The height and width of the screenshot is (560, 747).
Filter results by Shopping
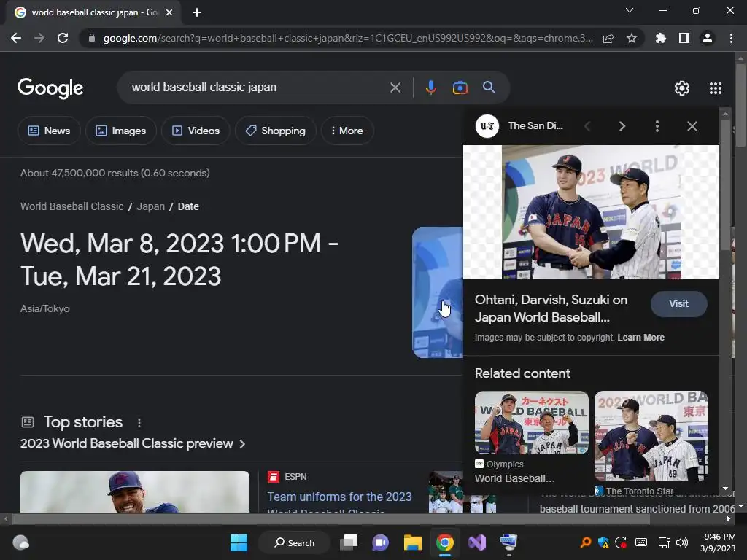point(275,131)
